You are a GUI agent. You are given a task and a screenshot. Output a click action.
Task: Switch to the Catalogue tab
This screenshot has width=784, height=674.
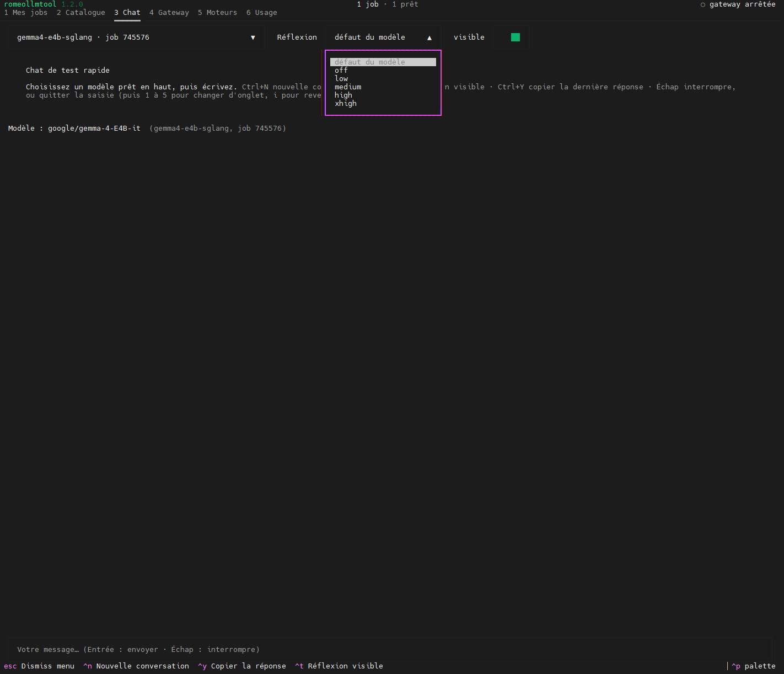81,13
